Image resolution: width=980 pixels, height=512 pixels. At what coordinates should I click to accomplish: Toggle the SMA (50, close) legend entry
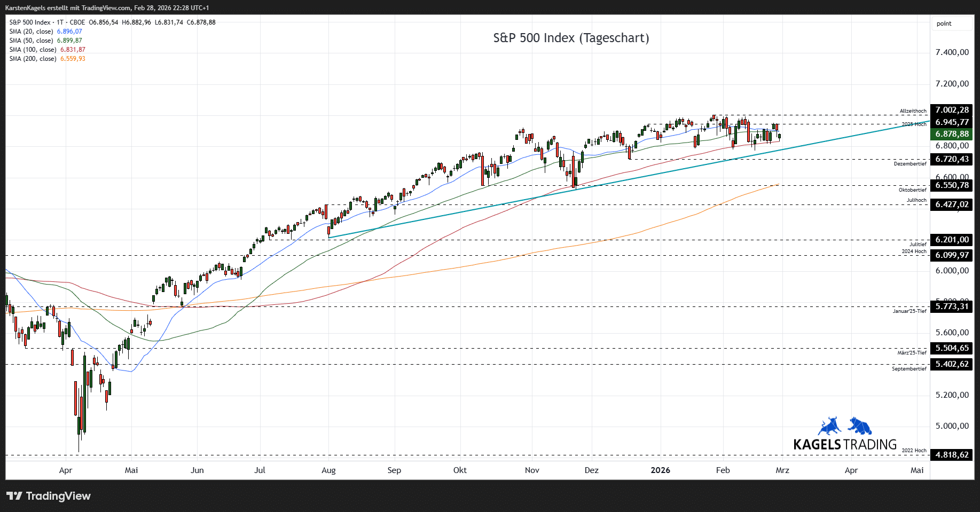[32, 41]
